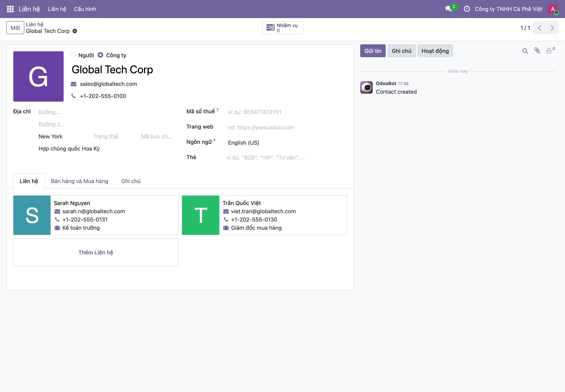Click the Global Tech Corp avatar image
This screenshot has width=565, height=392.
tap(38, 76)
